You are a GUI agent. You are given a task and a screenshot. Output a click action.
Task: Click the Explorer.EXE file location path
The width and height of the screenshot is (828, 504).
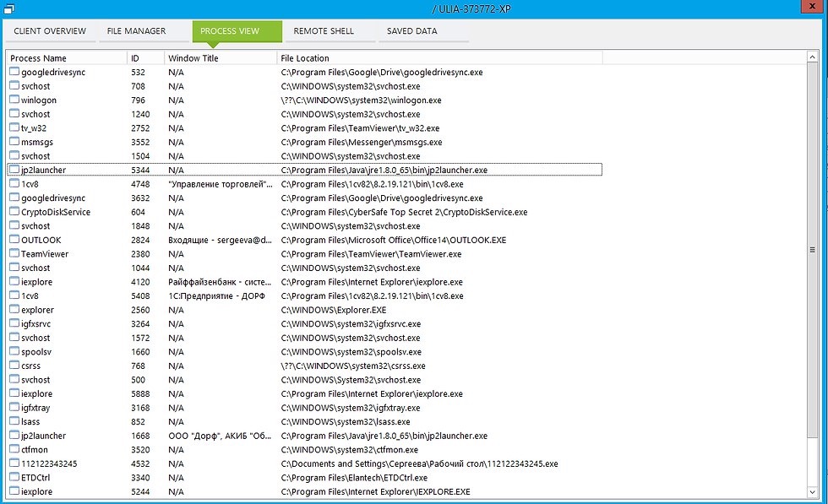[x=333, y=310]
